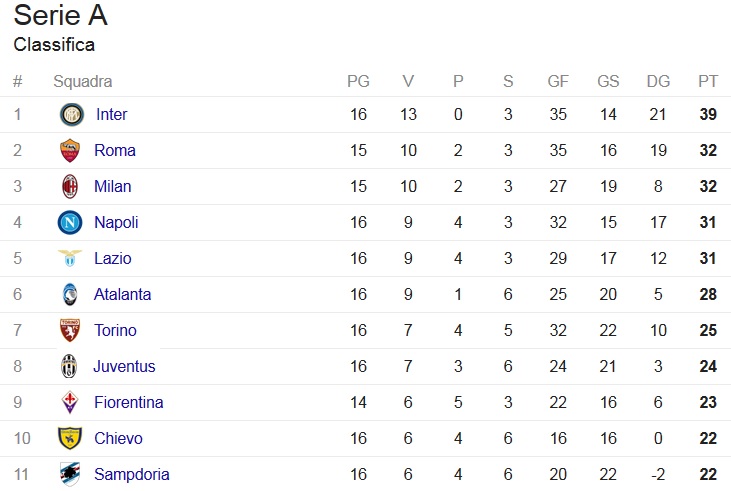Click the Lazio eagle crest icon
The height and width of the screenshot is (491, 731).
click(70, 258)
